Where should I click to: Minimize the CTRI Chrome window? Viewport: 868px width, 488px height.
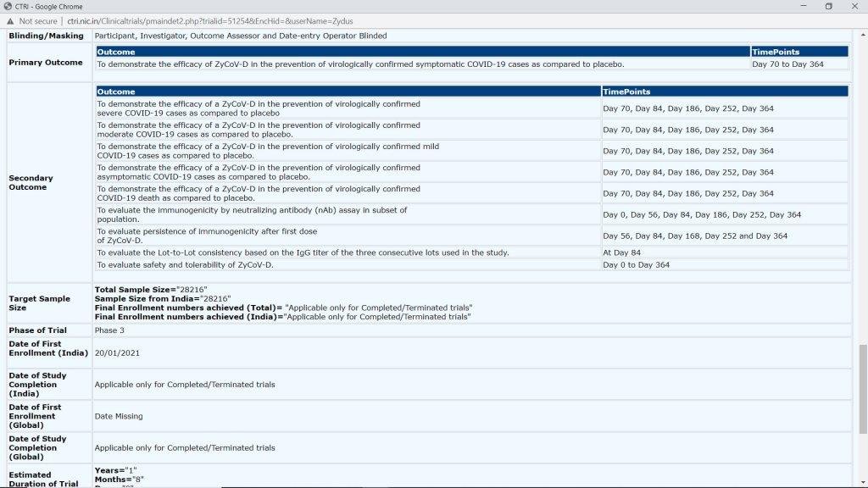[804, 6]
